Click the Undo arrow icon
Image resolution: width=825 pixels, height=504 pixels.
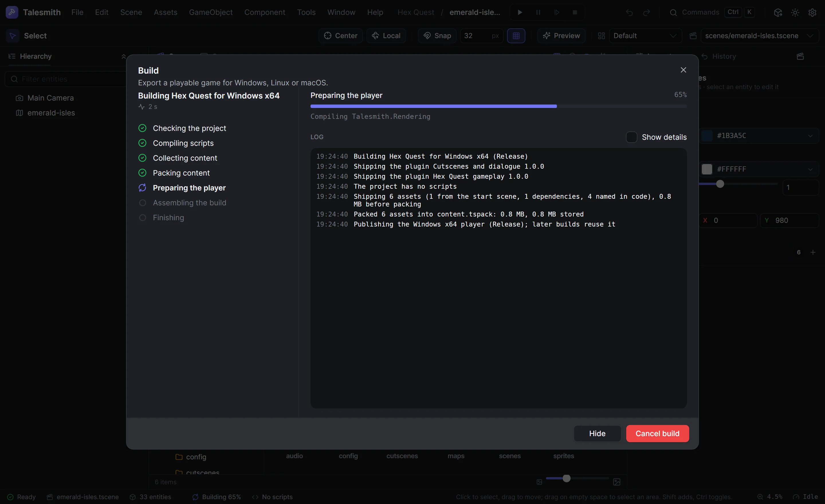[x=629, y=12]
